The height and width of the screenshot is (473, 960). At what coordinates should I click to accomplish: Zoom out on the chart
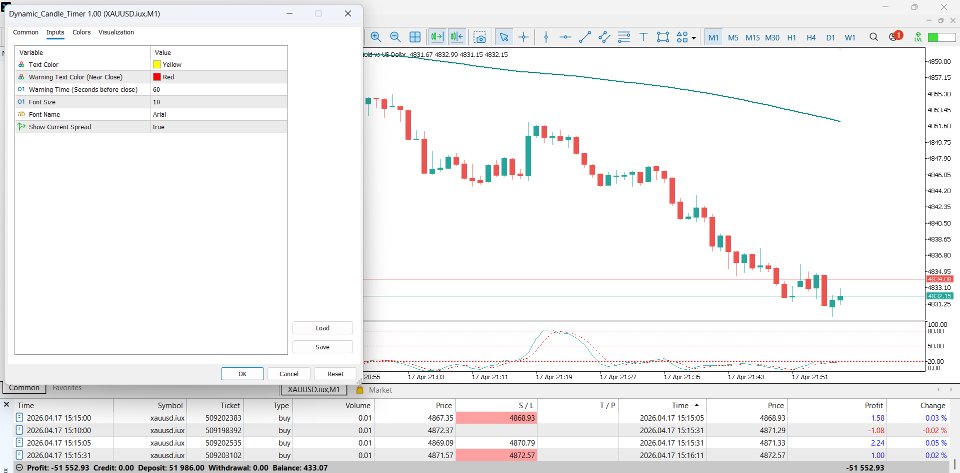[x=395, y=37]
